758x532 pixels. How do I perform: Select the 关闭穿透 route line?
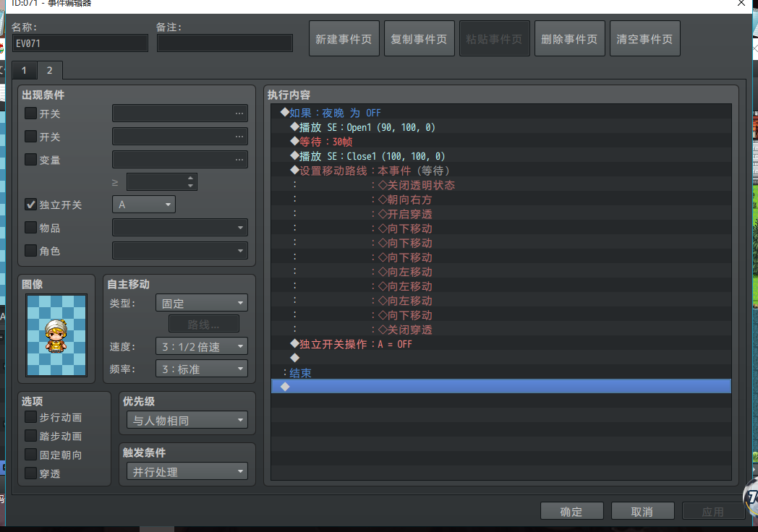click(501, 330)
